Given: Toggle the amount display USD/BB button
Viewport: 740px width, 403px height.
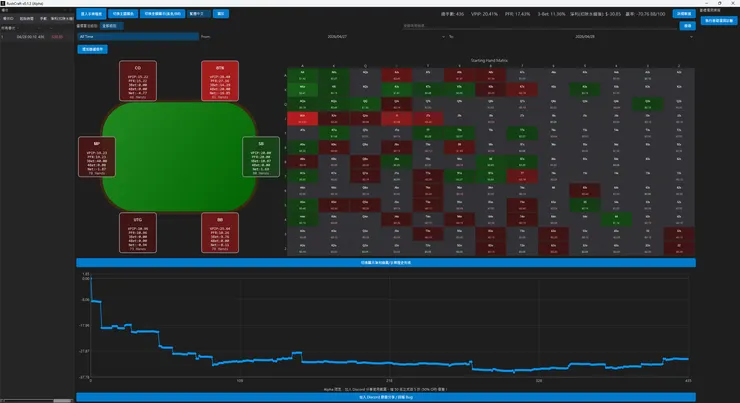Looking at the screenshot, I should click(x=162, y=14).
